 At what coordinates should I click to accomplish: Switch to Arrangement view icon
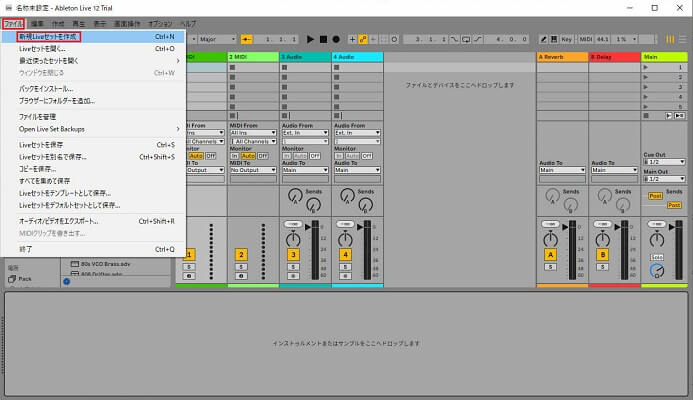pyautogui.click(x=683, y=39)
